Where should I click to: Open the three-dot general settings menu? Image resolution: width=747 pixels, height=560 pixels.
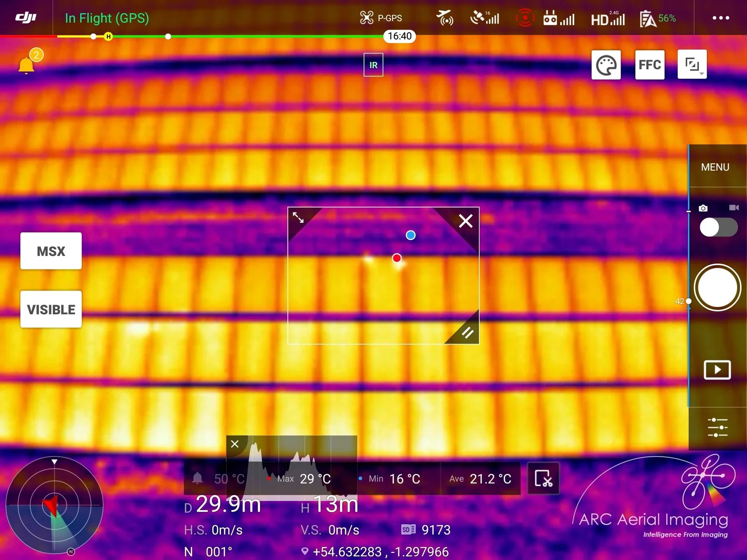tap(721, 18)
